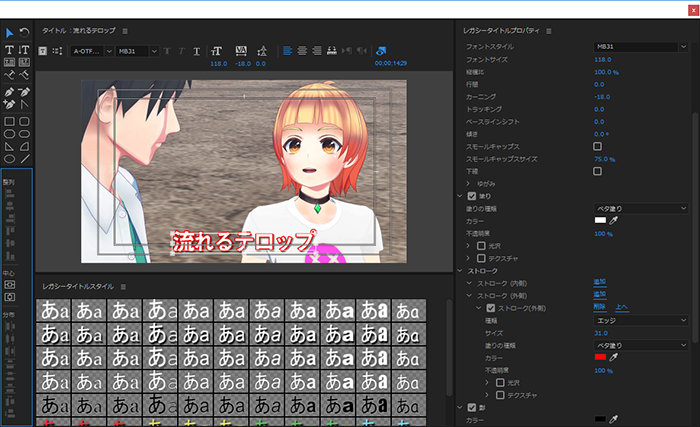Uncheck the 影 shadow checkbox
700x427 pixels.
pos(472,407)
